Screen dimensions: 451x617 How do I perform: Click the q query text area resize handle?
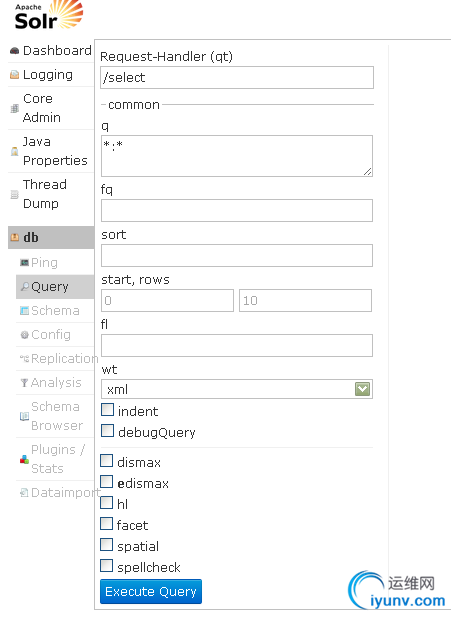click(368, 172)
